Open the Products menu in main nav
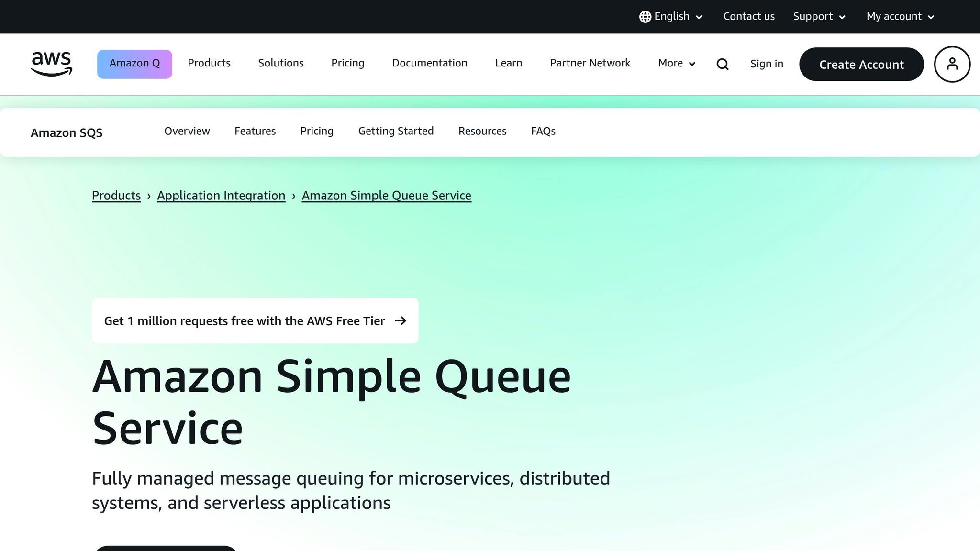Image resolution: width=980 pixels, height=551 pixels. (x=209, y=63)
